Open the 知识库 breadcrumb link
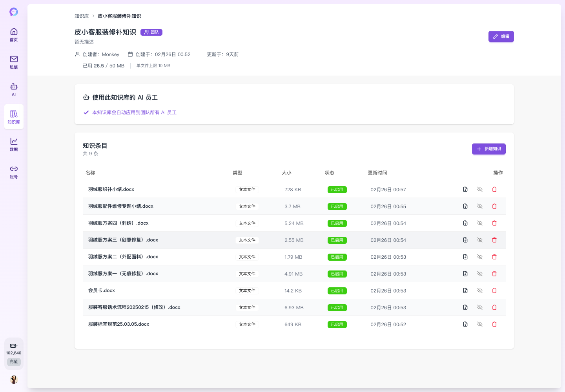 pos(81,16)
